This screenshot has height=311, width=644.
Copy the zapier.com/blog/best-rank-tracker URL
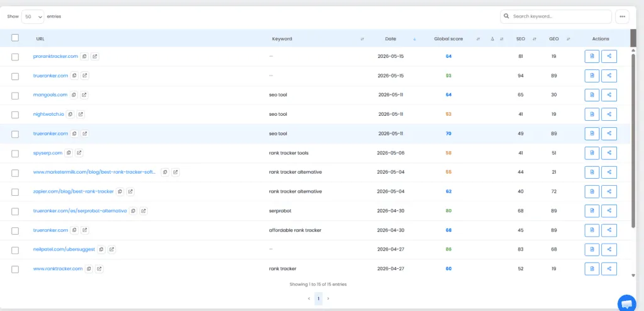[120, 192]
